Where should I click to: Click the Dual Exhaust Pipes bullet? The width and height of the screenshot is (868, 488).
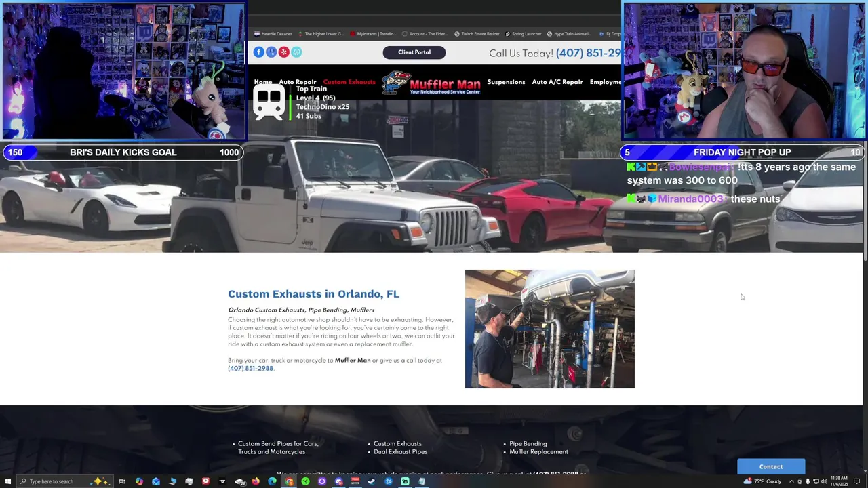[400, 451]
